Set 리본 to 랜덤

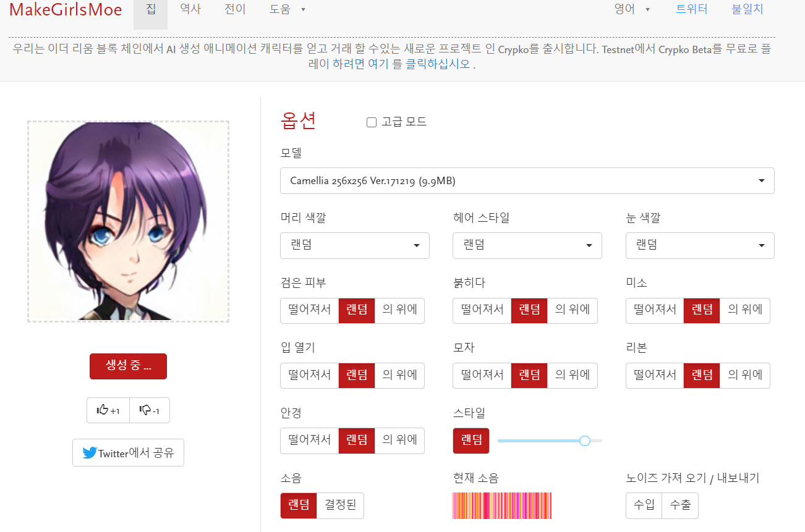click(x=702, y=375)
